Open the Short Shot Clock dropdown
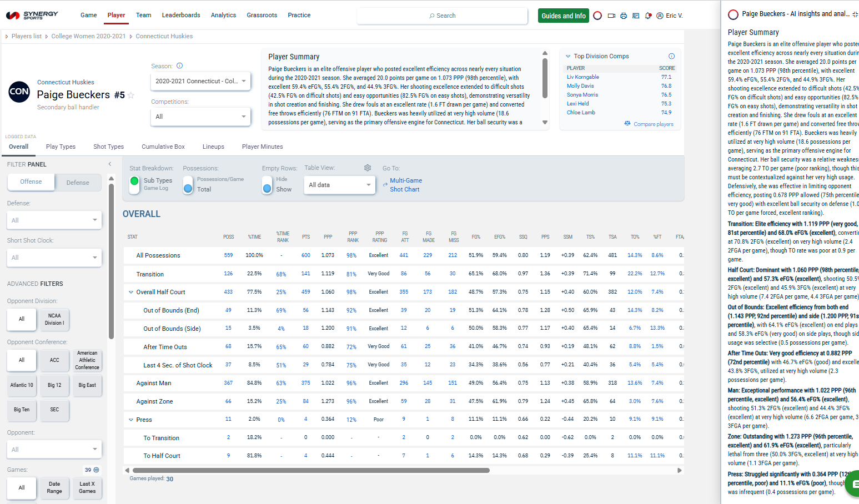Image resolution: width=859 pixels, height=504 pixels. pyautogui.click(x=54, y=258)
